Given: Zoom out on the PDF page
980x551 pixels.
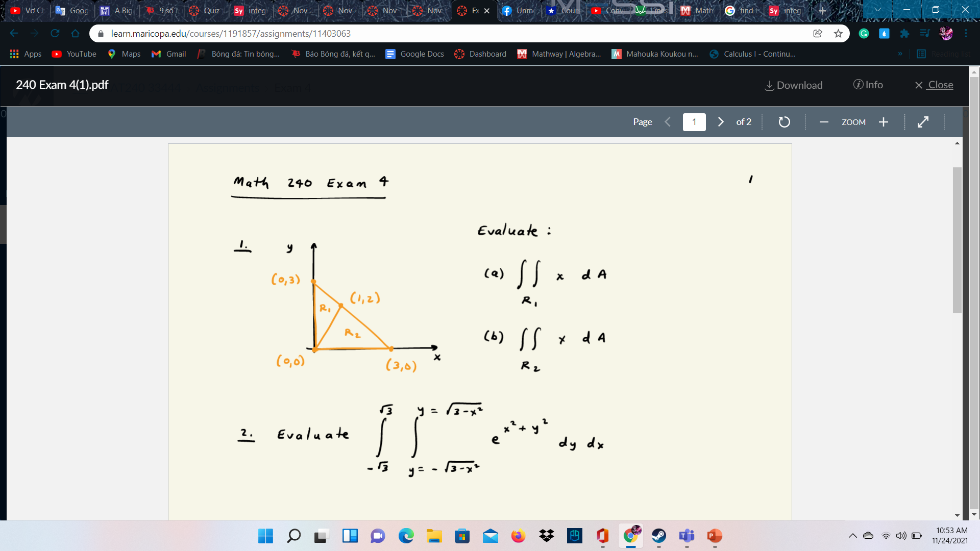Looking at the screenshot, I should [824, 122].
